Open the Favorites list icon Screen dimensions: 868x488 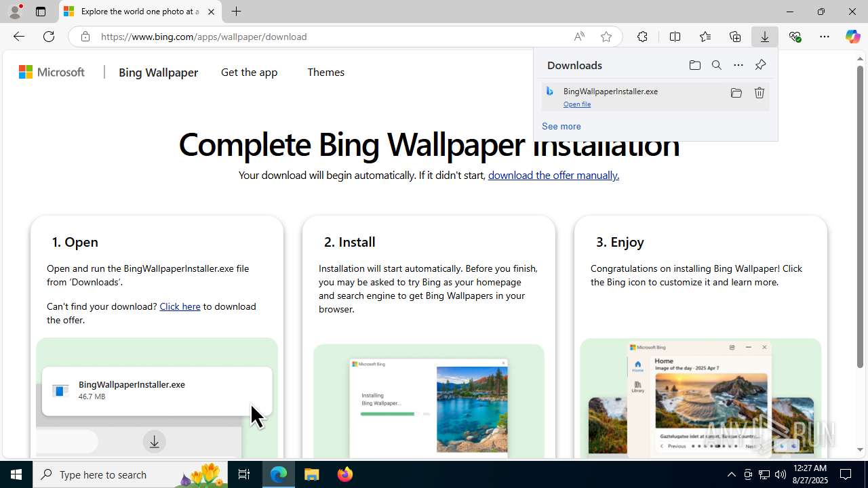705,37
